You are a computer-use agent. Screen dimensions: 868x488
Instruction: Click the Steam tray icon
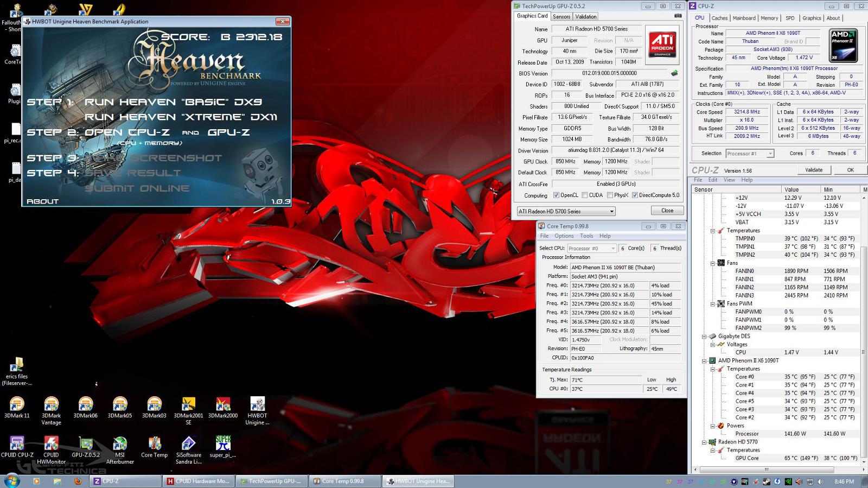767,481
